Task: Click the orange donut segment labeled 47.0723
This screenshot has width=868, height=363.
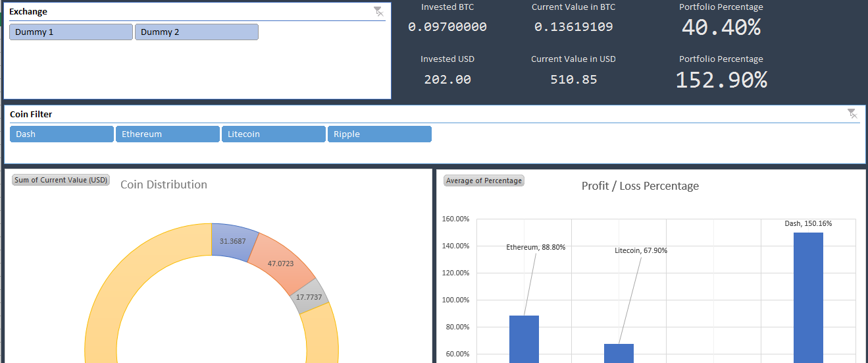Action: click(x=281, y=264)
